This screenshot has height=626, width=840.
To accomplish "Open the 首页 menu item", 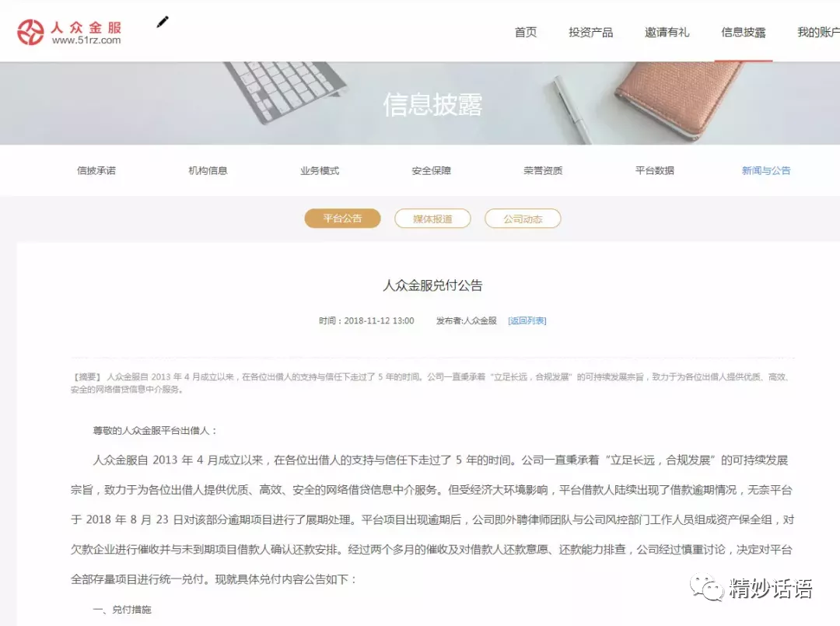I will [525, 32].
